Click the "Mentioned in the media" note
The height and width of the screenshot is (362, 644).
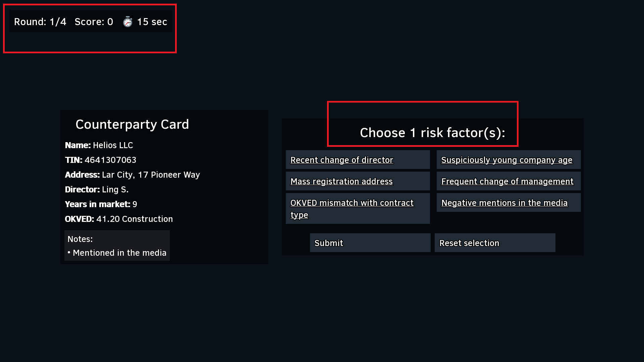[119, 253]
